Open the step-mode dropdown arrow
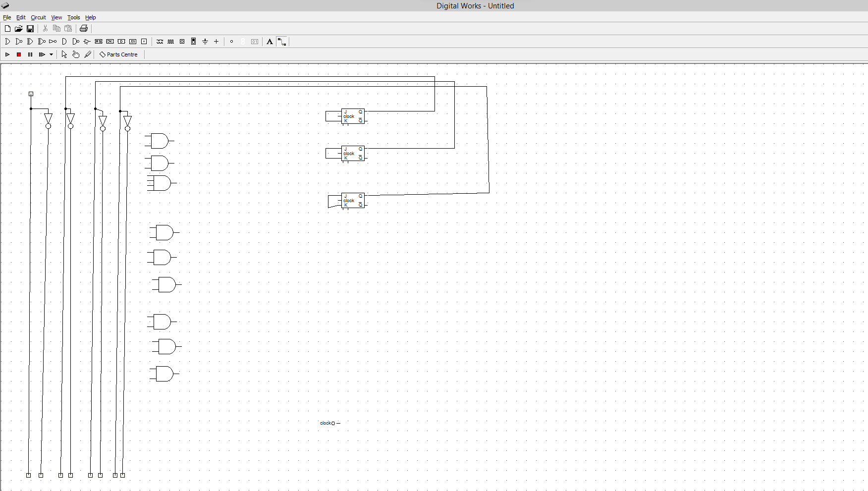This screenshot has width=868, height=491. 50,55
